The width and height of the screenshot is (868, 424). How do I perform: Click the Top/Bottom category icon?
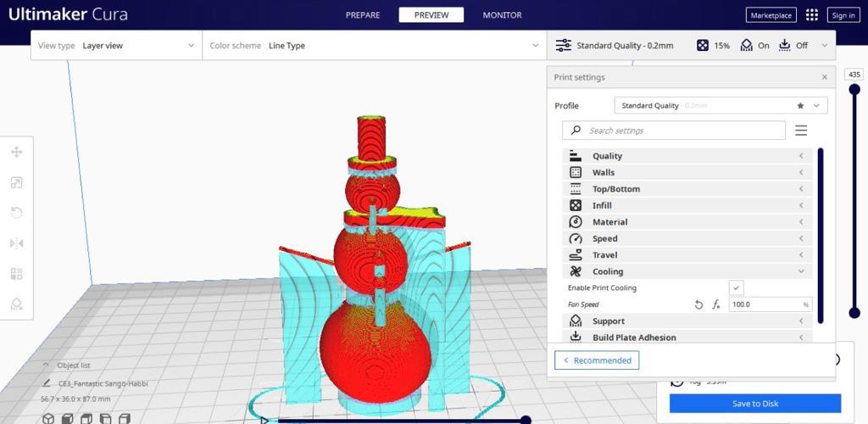[x=576, y=189]
